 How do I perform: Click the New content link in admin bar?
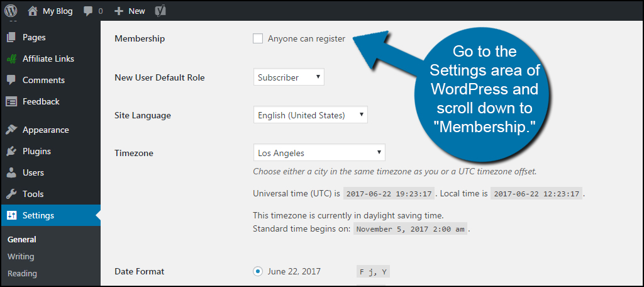136,11
